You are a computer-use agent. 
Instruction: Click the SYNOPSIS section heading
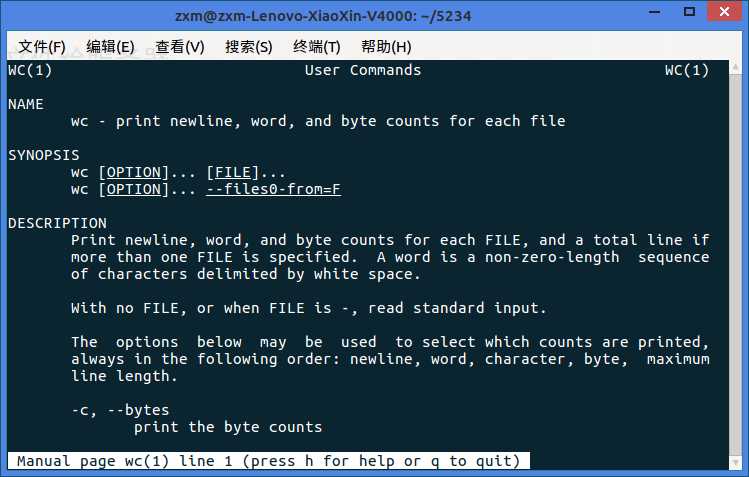pos(44,155)
